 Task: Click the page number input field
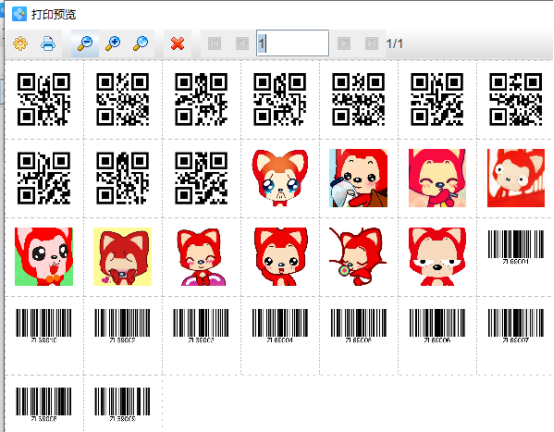click(x=293, y=43)
